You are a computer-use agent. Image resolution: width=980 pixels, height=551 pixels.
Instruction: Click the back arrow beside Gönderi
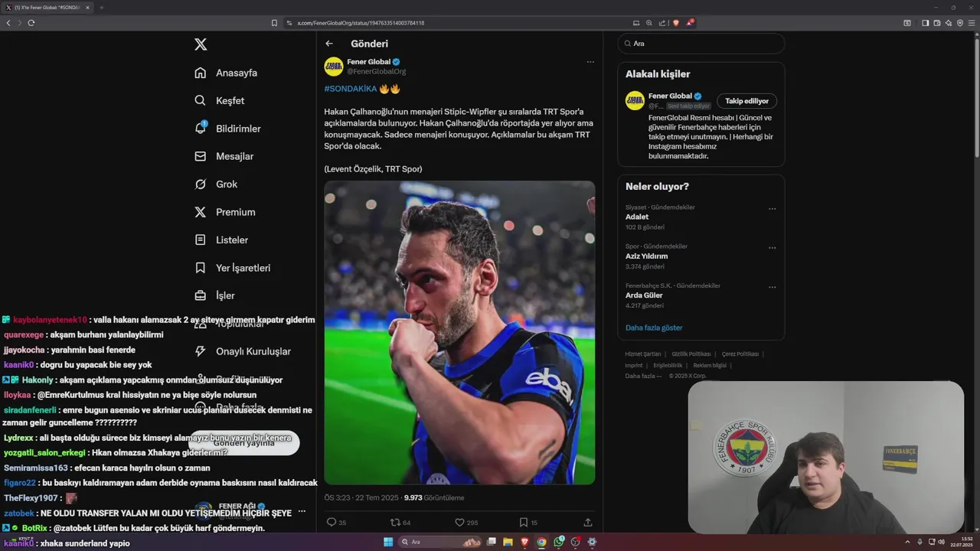click(x=329, y=44)
